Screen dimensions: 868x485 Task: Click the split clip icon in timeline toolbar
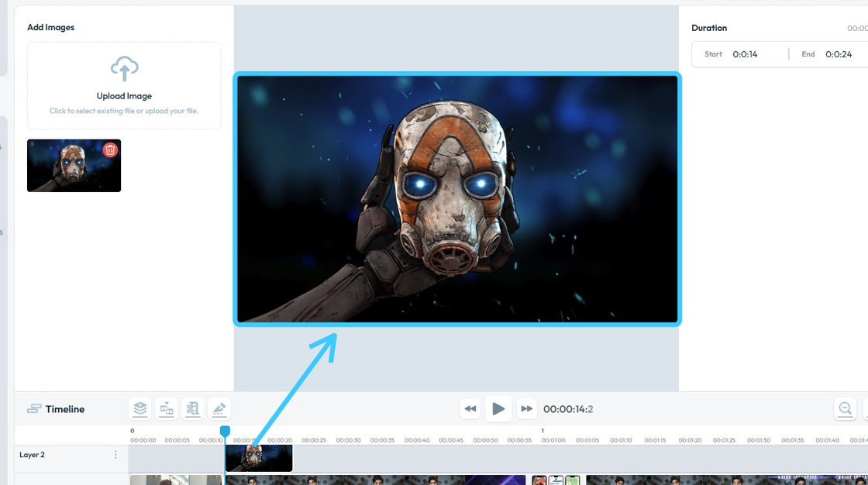166,409
